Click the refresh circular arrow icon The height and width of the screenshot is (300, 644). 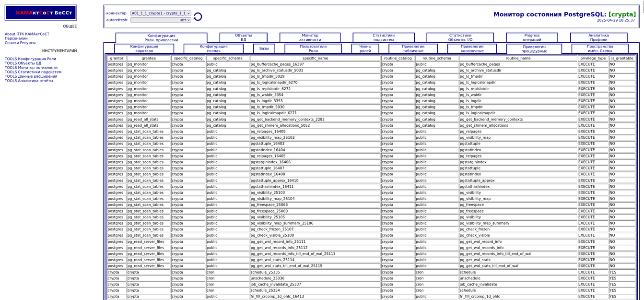(x=198, y=17)
